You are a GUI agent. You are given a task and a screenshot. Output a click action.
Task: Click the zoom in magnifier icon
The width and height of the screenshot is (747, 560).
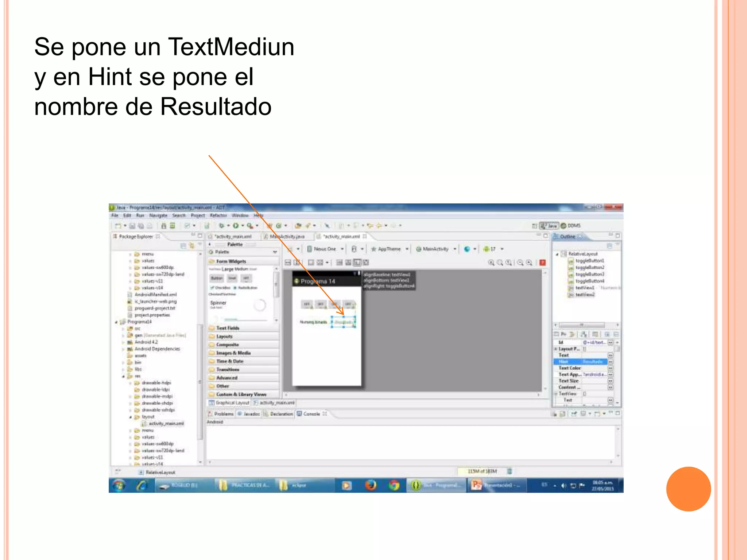[x=529, y=262]
